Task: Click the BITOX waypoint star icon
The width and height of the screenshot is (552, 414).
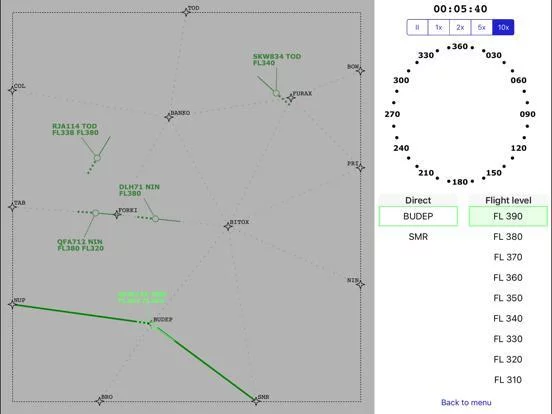Action: 228,226
